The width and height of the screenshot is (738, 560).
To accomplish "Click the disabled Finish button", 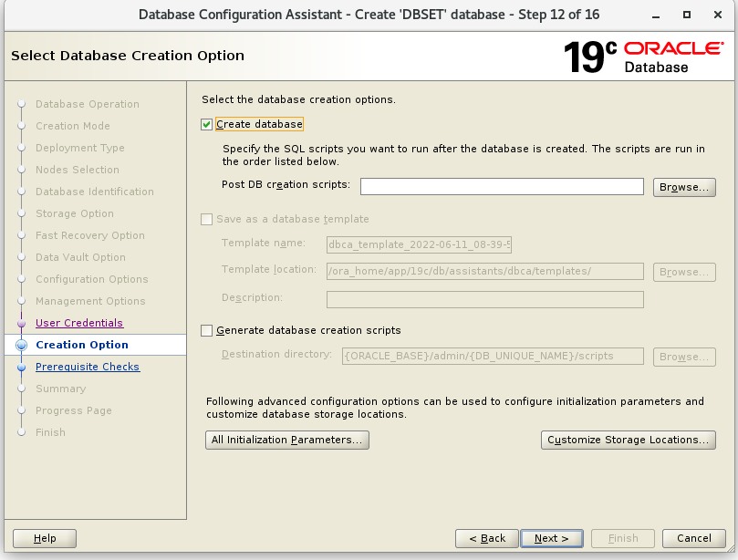I will (623, 538).
